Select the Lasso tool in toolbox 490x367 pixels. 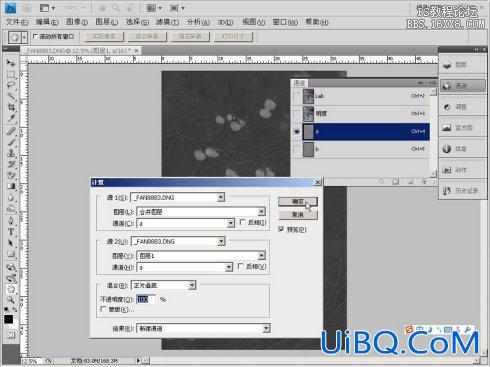click(x=11, y=85)
